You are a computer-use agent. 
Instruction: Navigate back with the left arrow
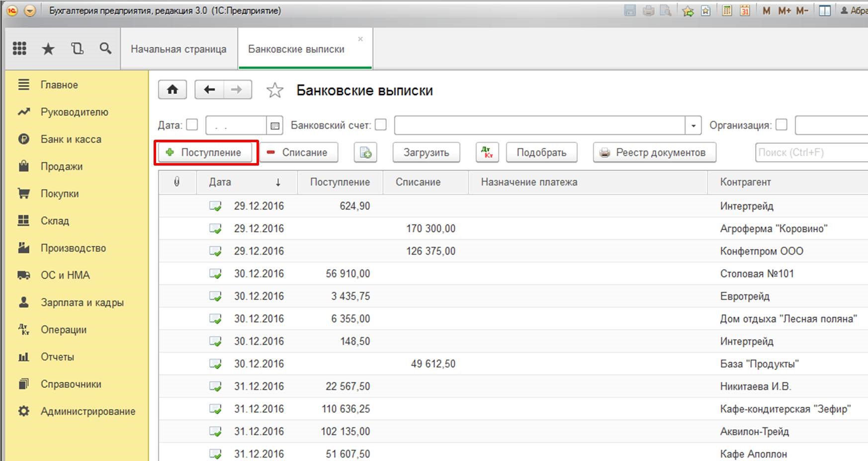pyautogui.click(x=209, y=90)
